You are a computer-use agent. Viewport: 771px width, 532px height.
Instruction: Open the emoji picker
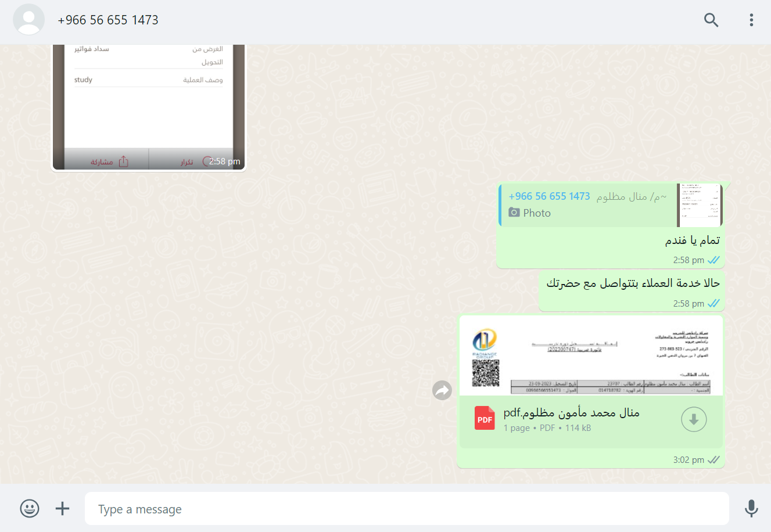click(x=30, y=509)
